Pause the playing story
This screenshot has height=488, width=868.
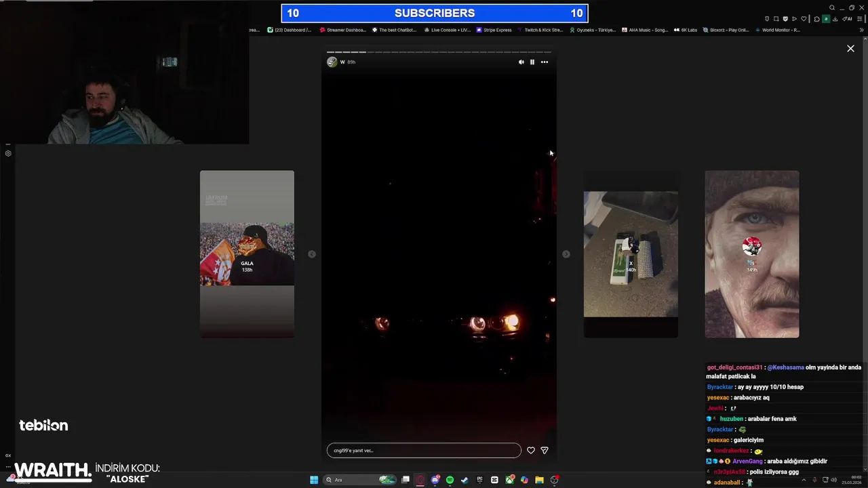click(532, 62)
